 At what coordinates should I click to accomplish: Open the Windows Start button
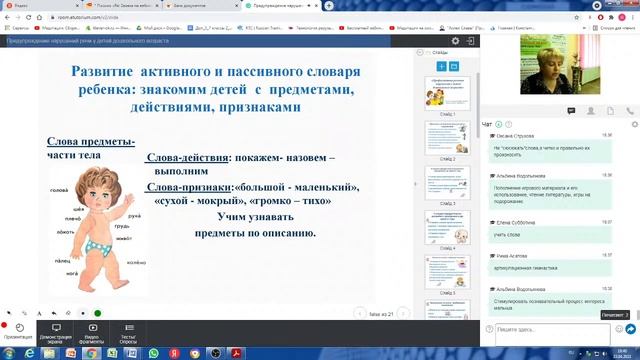coord(9,353)
